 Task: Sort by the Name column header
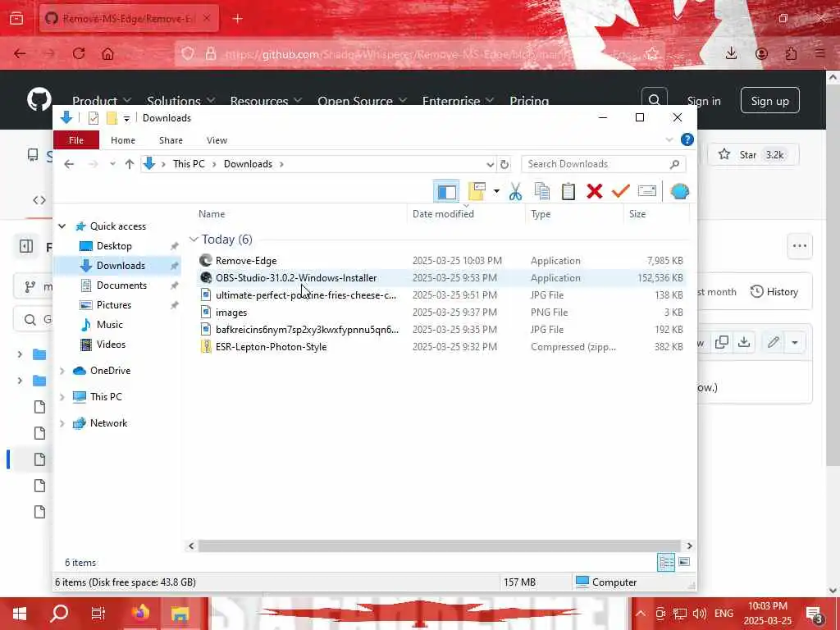click(x=212, y=214)
